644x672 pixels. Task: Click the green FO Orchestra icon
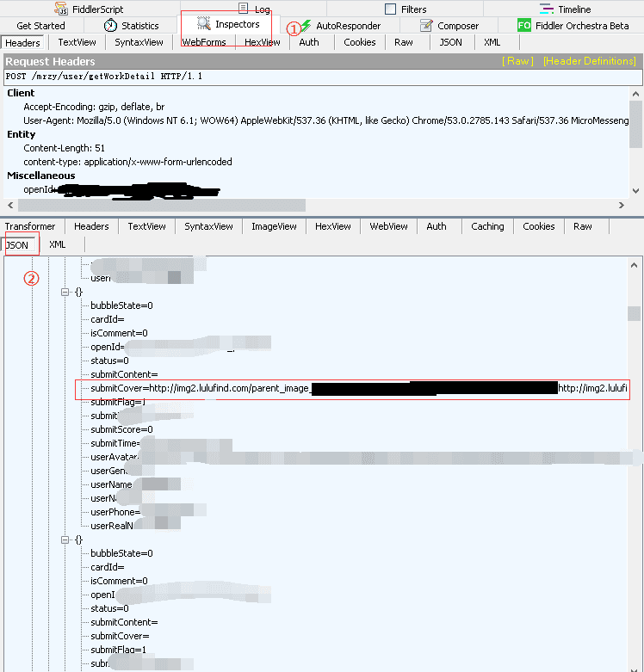point(524,26)
